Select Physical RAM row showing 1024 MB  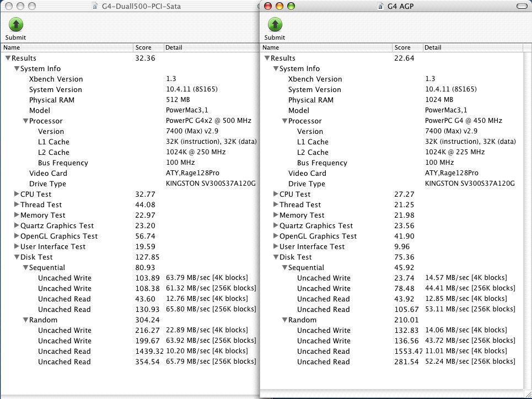392,100
